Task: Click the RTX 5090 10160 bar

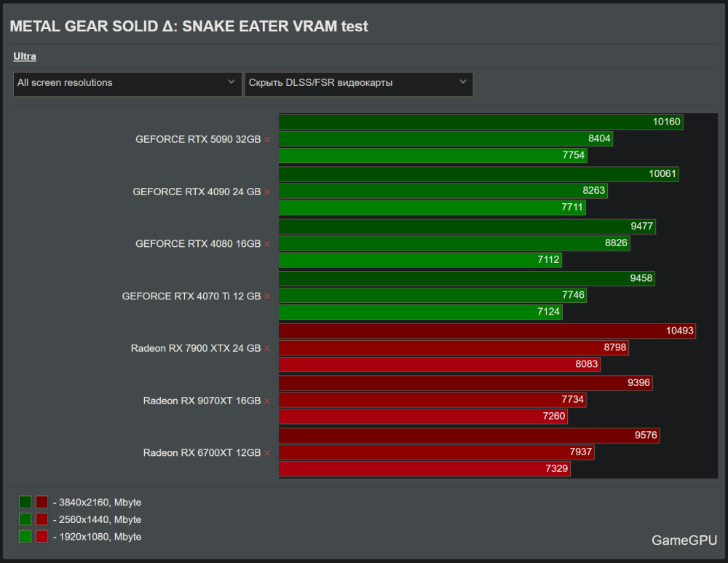Action: point(480,122)
